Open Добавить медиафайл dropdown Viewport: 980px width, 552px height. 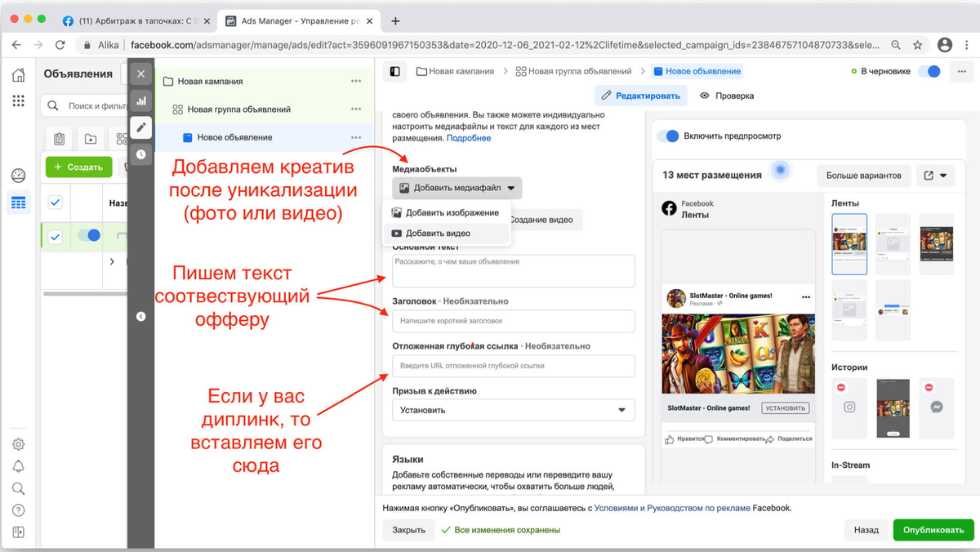(x=457, y=188)
